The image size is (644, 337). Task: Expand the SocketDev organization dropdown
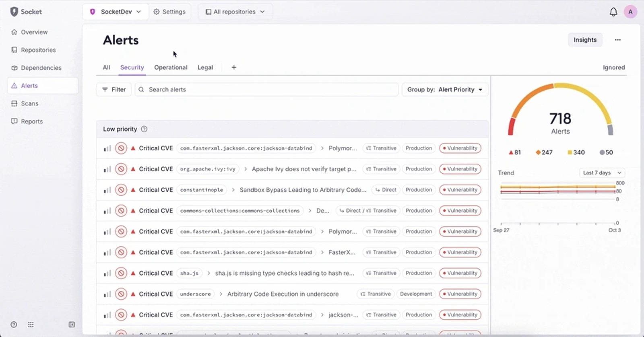pyautogui.click(x=116, y=12)
